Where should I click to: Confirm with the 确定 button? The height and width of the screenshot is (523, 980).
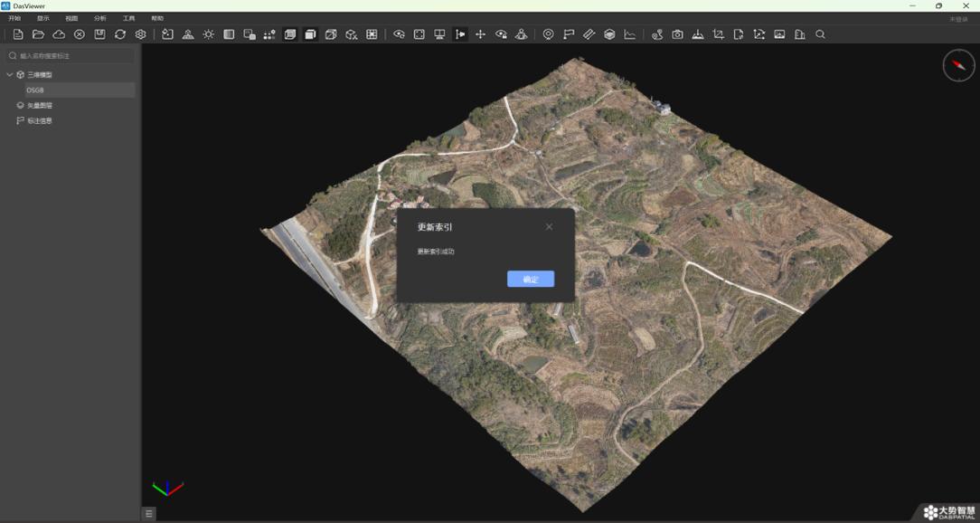[x=531, y=279]
